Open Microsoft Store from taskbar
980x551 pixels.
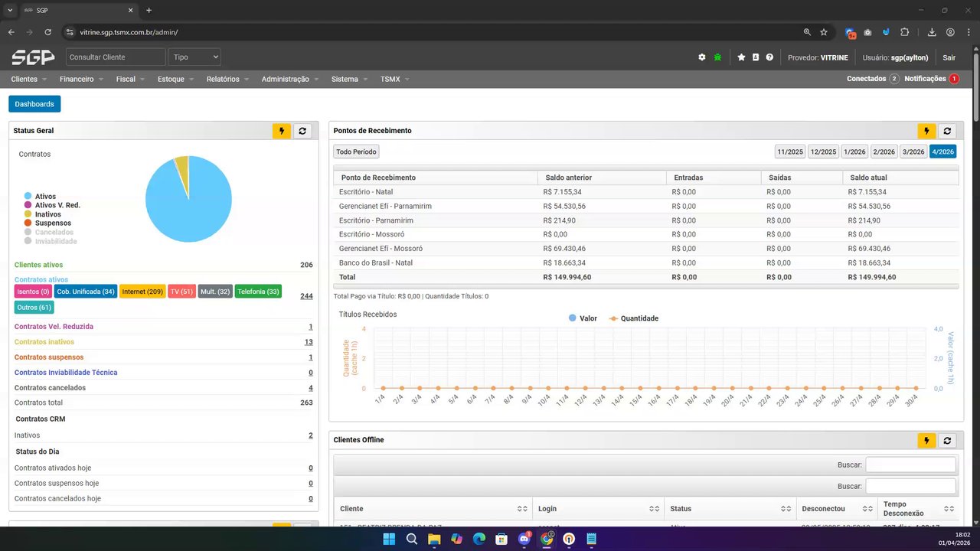click(501, 539)
